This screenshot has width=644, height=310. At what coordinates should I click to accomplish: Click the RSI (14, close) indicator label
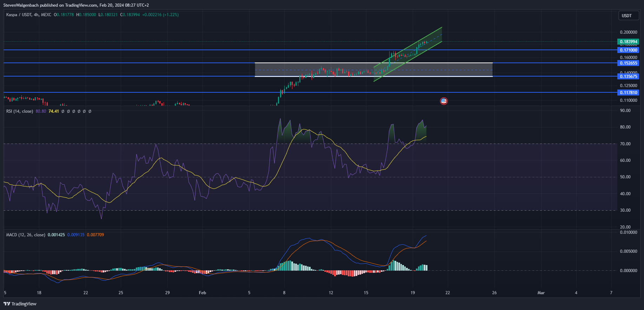(x=20, y=111)
